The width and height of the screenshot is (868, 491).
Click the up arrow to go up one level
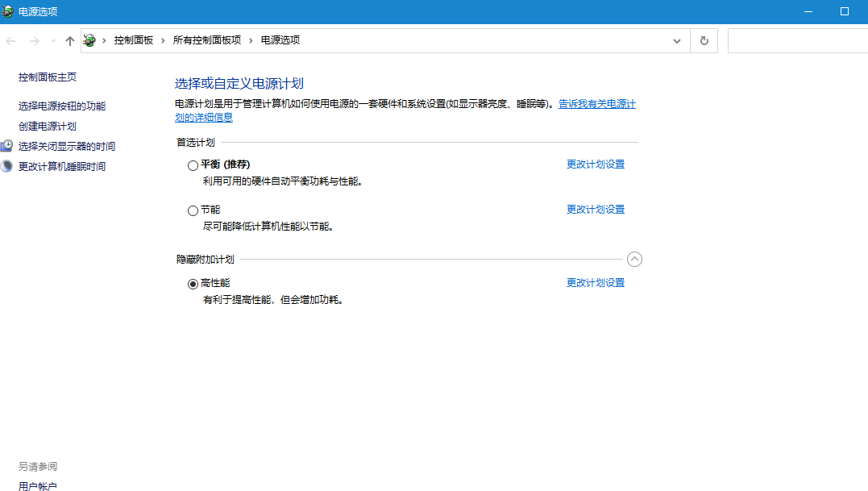70,40
